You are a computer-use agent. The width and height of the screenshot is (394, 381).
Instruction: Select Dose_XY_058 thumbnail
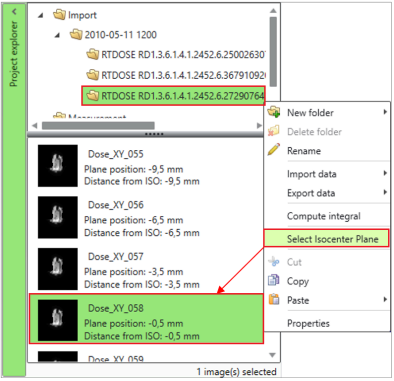(58, 320)
